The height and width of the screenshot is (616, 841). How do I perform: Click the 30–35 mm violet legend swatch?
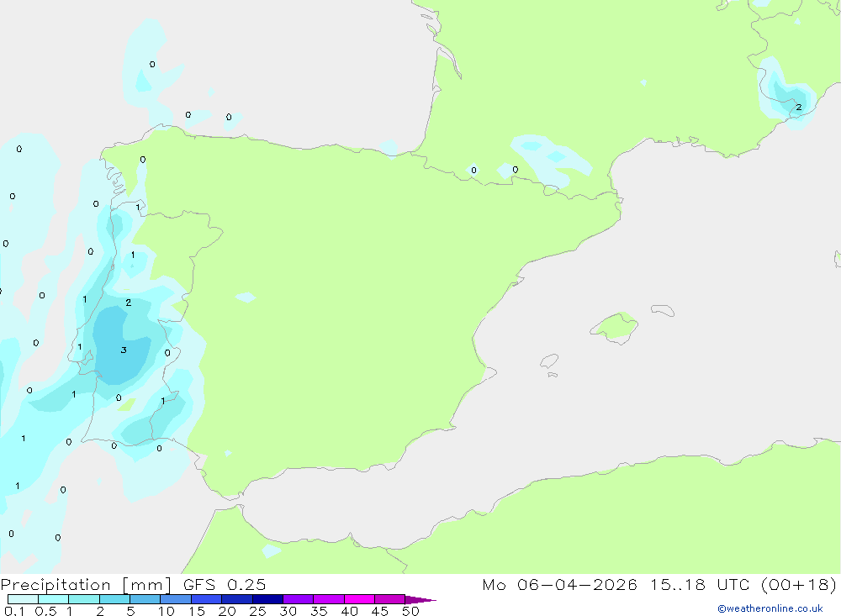tap(299, 599)
